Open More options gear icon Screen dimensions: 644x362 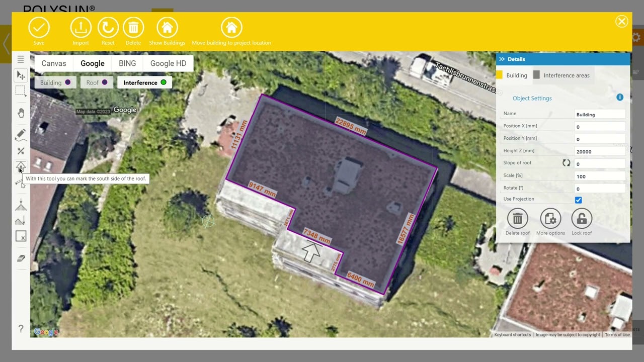550,219
